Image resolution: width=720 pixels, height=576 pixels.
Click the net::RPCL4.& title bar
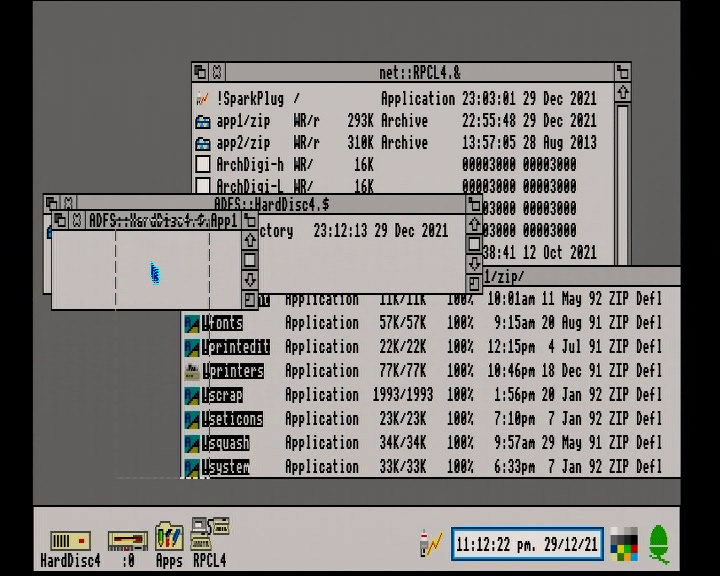pyautogui.click(x=420, y=73)
